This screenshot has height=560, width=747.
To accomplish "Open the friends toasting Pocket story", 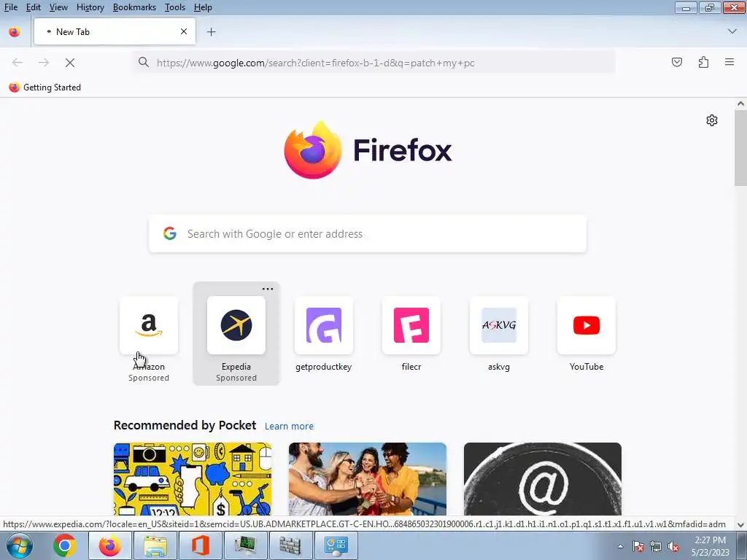I will coord(368,479).
